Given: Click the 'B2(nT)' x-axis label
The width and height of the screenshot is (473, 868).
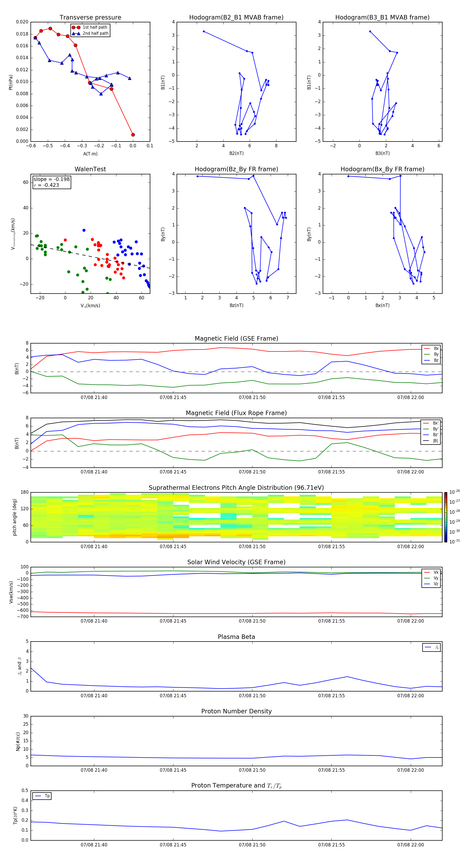Looking at the screenshot, I should point(236,153).
